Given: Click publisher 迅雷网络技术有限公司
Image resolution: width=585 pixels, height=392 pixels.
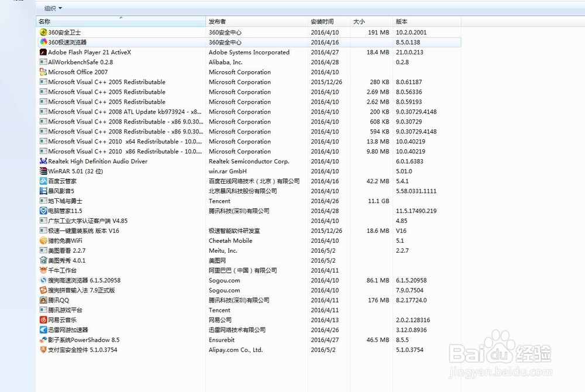Looking at the screenshot, I should 238,330.
